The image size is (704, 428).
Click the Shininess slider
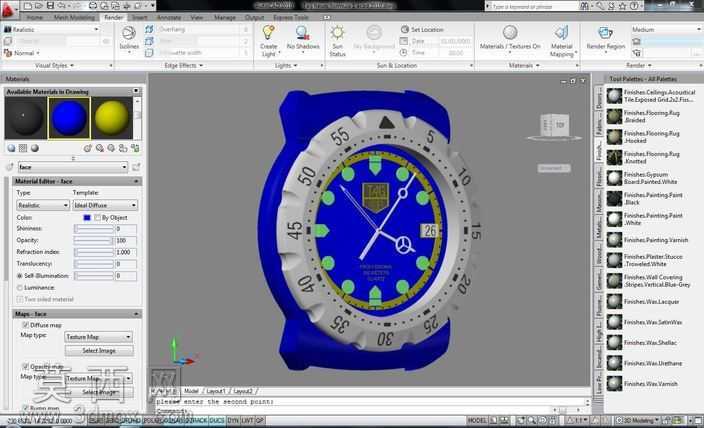[x=94, y=229]
